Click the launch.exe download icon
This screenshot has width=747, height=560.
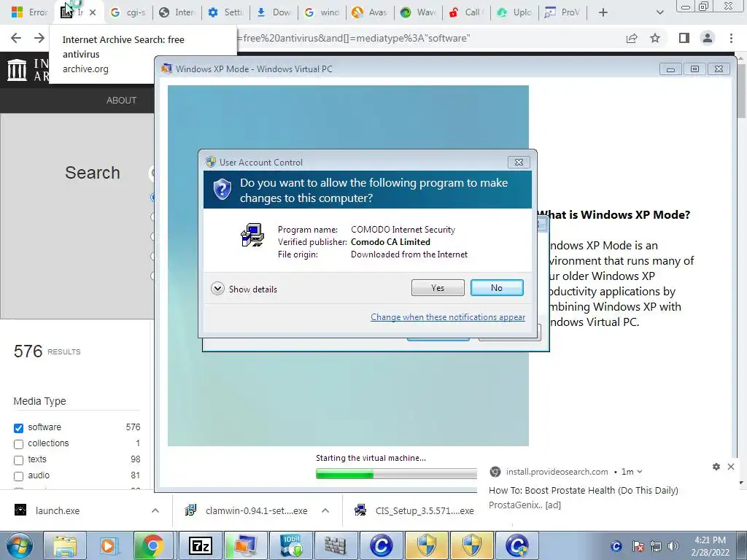(20, 510)
